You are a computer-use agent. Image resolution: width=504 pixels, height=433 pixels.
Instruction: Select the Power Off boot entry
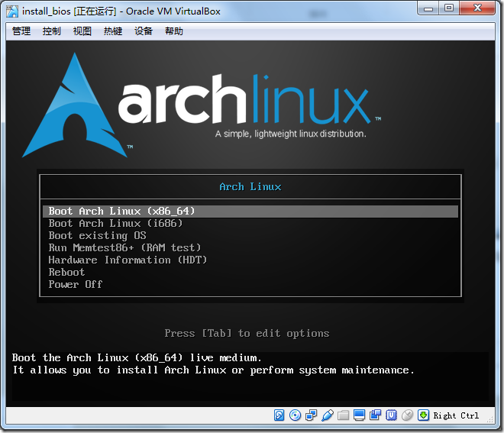click(250, 285)
